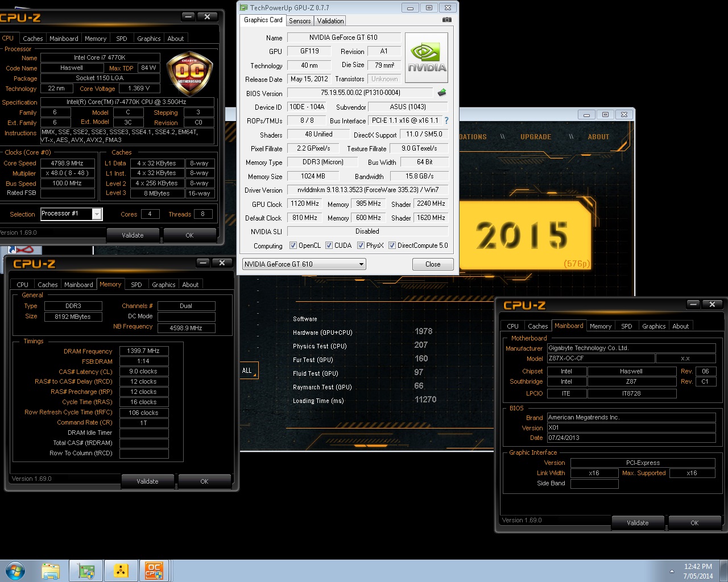Image resolution: width=728 pixels, height=582 pixels.
Task: Toggle the OpenCL checkbox
Action: click(x=293, y=246)
